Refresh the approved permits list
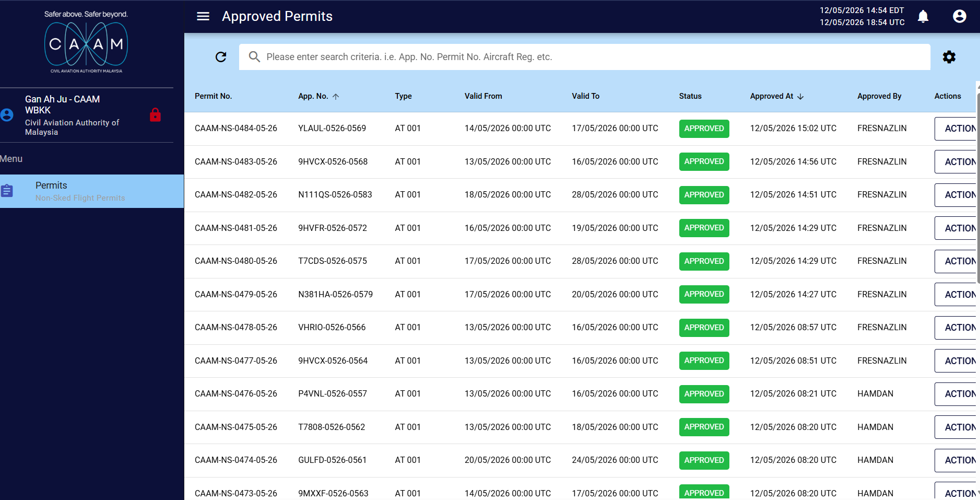Image resolution: width=980 pixels, height=500 pixels. coord(221,57)
